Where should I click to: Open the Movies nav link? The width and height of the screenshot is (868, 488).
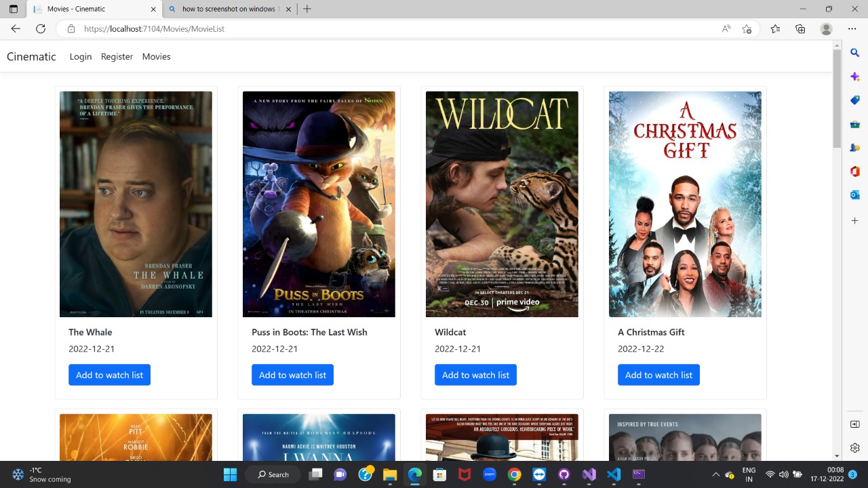tap(157, 56)
